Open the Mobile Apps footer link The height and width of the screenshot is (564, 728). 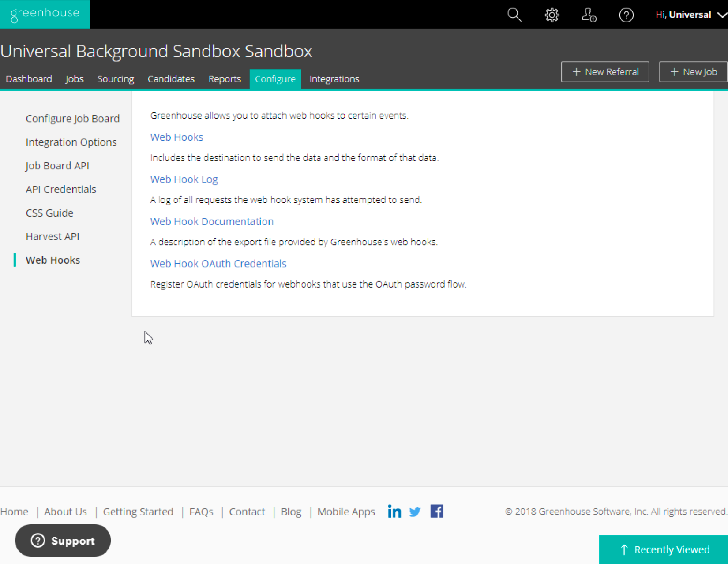346,512
